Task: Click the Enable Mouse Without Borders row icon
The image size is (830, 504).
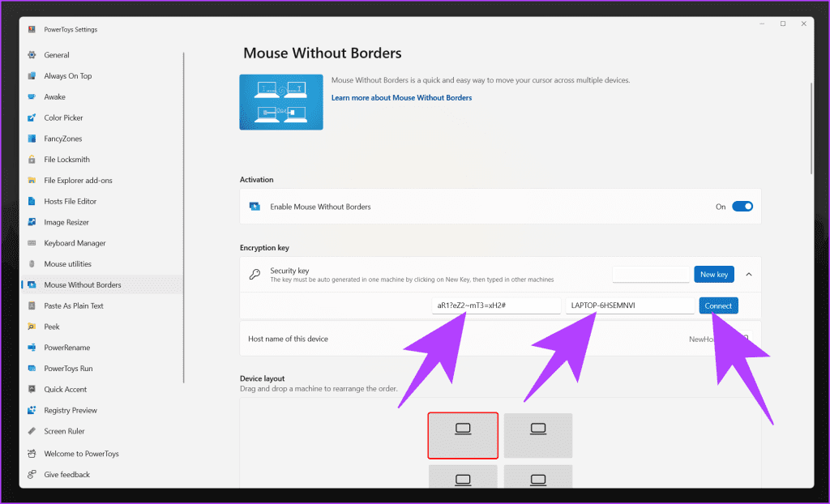Action: tap(255, 207)
